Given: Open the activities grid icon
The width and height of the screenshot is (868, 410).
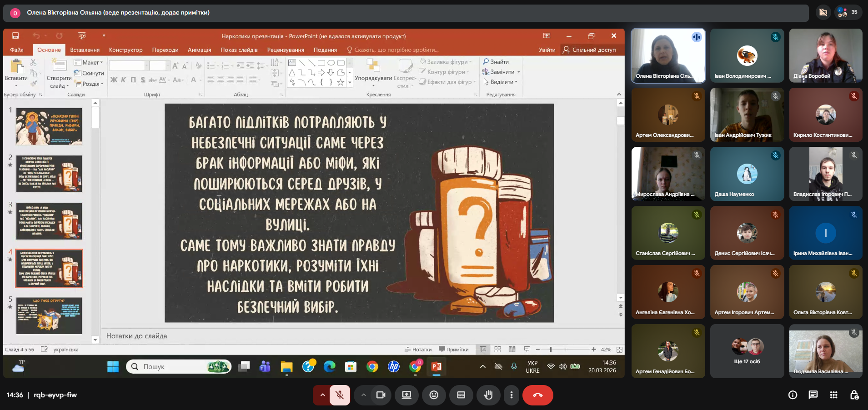Looking at the screenshot, I should (833, 395).
